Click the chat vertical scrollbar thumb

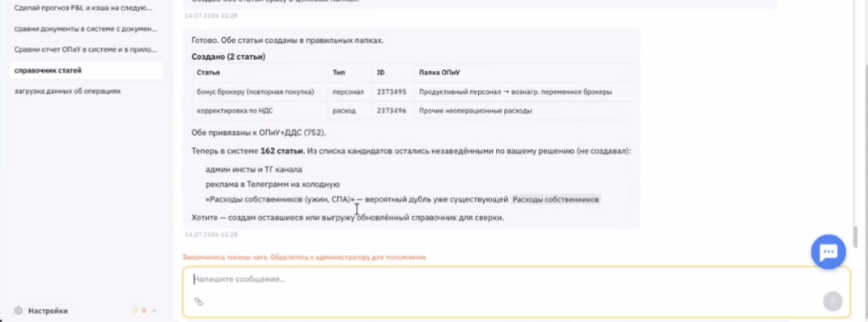pos(855,237)
